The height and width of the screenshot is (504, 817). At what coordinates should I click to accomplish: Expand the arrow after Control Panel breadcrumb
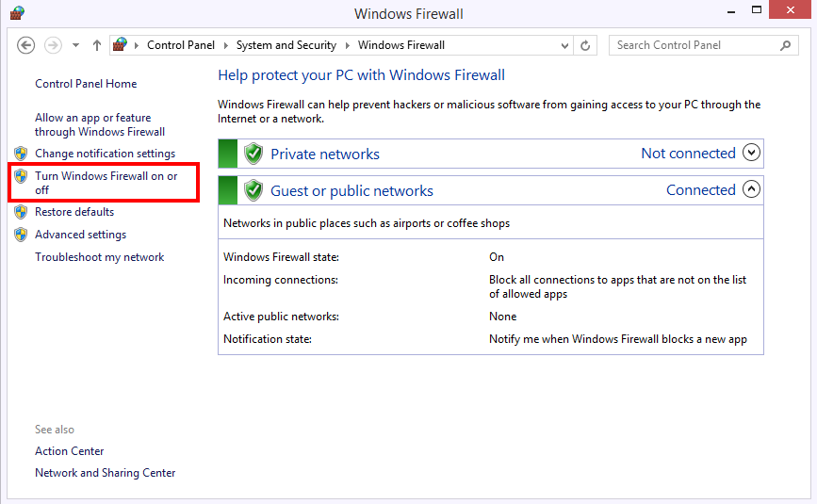click(226, 46)
